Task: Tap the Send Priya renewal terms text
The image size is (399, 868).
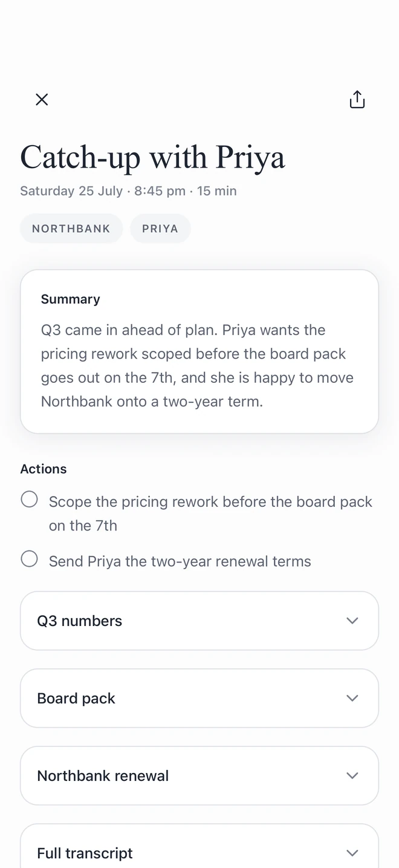Action: click(x=180, y=561)
